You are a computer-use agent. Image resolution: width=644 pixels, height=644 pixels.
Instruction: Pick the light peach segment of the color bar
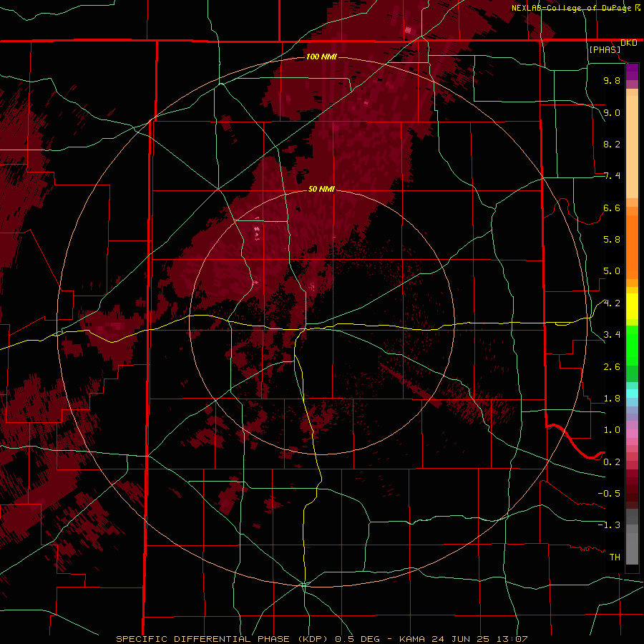(x=632, y=147)
